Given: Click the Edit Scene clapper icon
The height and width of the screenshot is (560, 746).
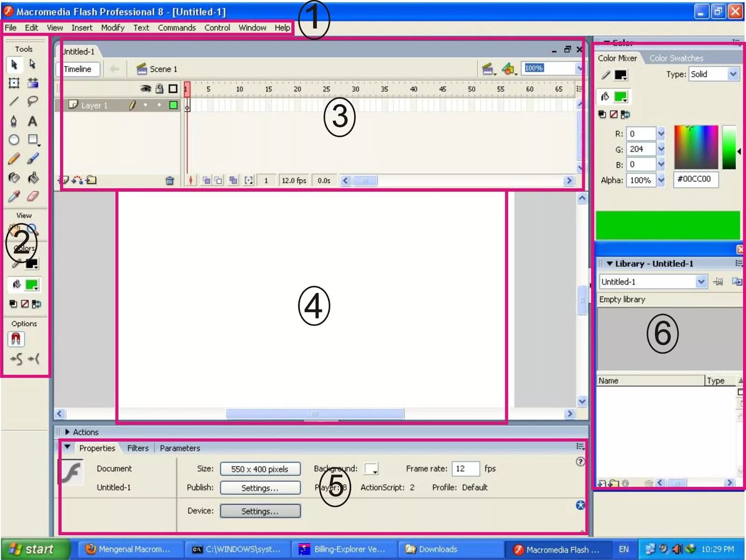Looking at the screenshot, I should 488,69.
